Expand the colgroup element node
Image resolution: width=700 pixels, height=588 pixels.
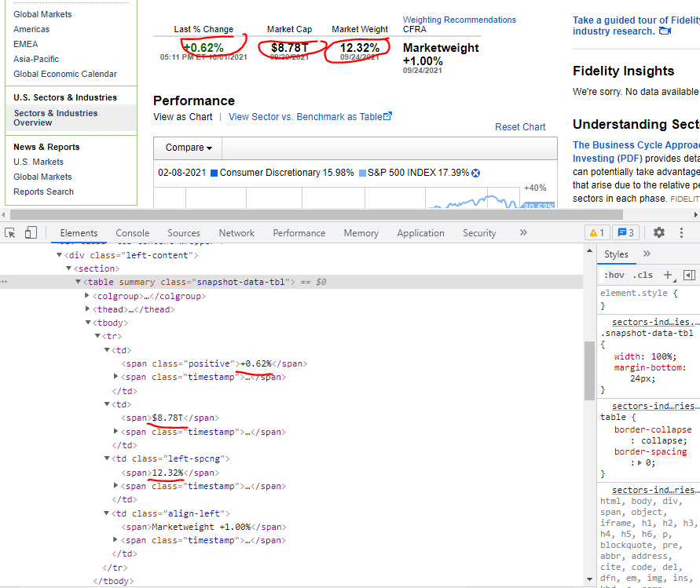(86, 296)
